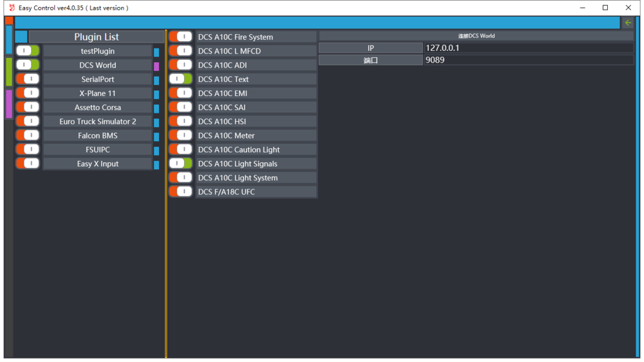Select the SerialPort plugin entry
The height and width of the screenshot is (362, 644).
[98, 79]
